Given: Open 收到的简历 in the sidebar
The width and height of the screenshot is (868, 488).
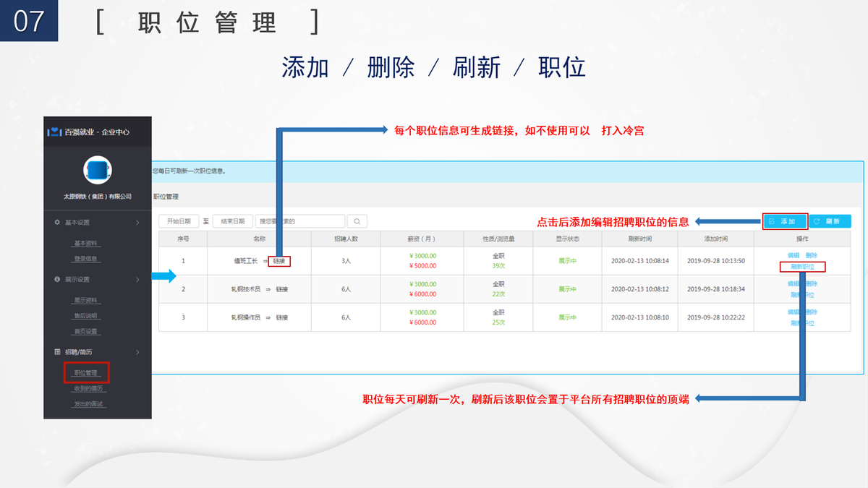Looking at the screenshot, I should [88, 388].
